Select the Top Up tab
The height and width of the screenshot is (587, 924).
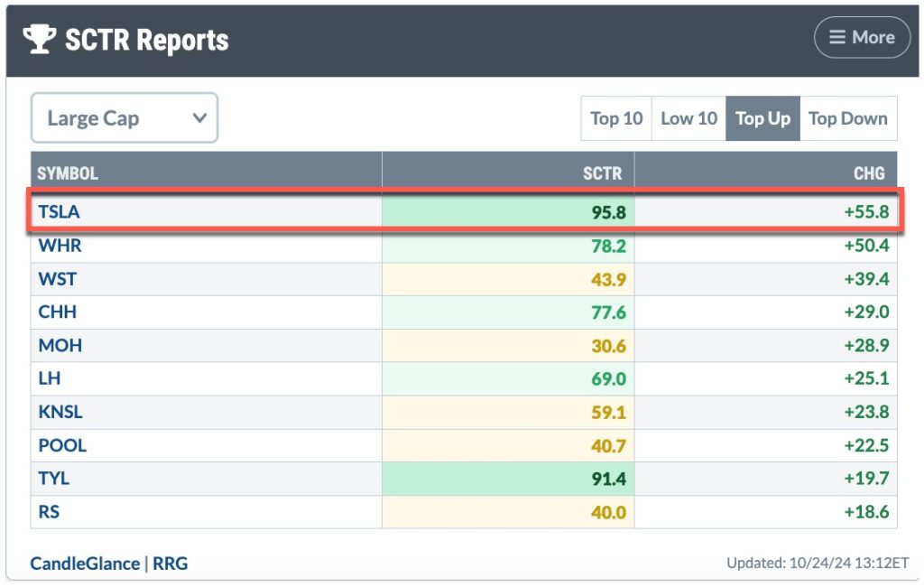[x=762, y=118]
